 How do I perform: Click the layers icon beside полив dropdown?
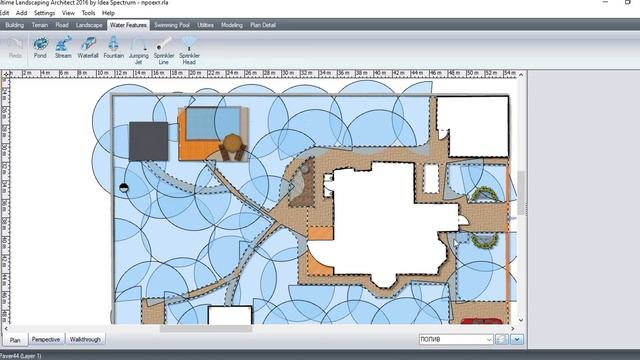[x=502, y=339]
